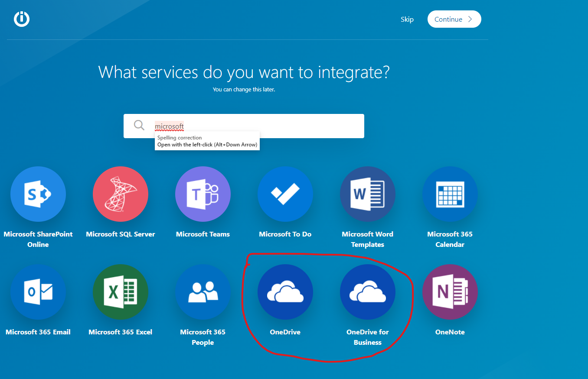Pick the Microsoft Teams icon
Viewport: 588px width, 379px height.
point(203,194)
